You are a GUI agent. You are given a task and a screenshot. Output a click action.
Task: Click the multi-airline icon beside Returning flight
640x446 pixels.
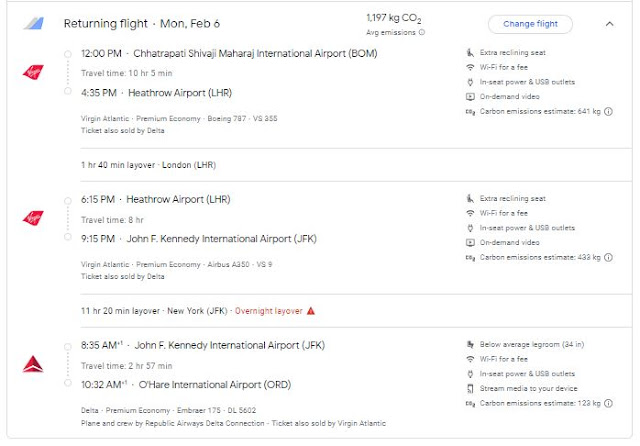tap(33, 24)
